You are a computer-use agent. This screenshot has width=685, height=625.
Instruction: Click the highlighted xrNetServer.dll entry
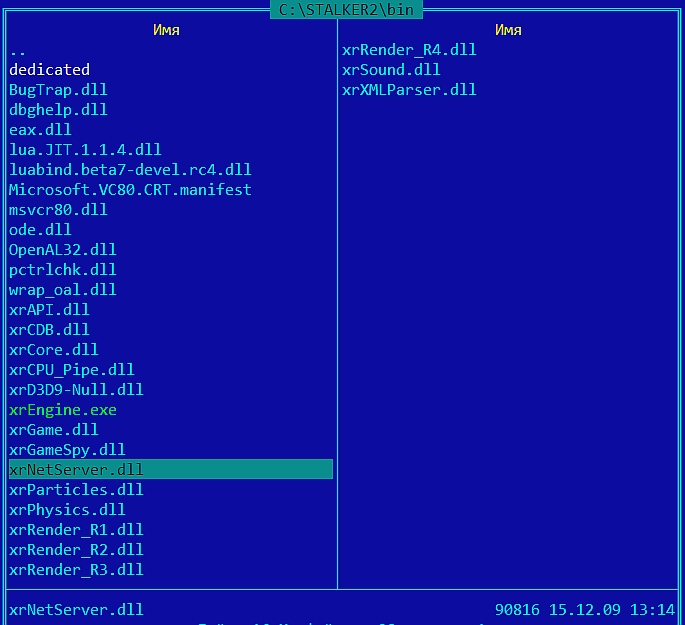click(76, 470)
